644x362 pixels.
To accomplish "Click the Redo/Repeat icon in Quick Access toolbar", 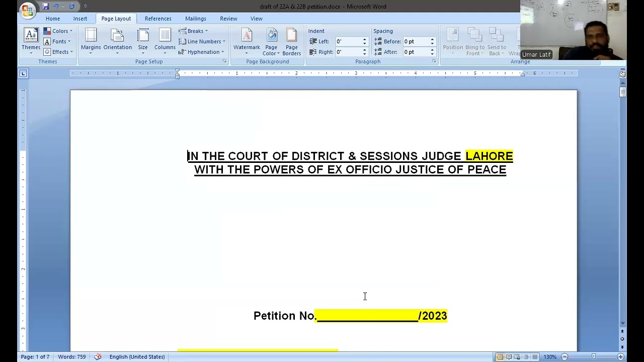I will click(71, 6).
